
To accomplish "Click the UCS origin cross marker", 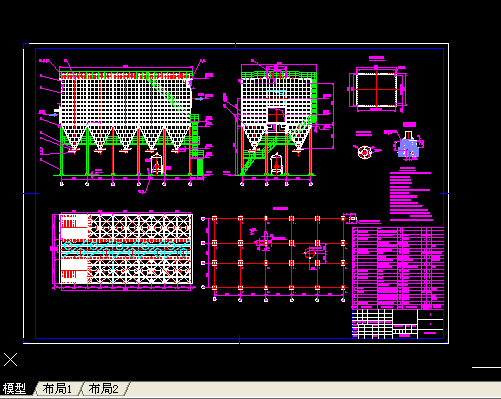I will [x=10, y=360].
